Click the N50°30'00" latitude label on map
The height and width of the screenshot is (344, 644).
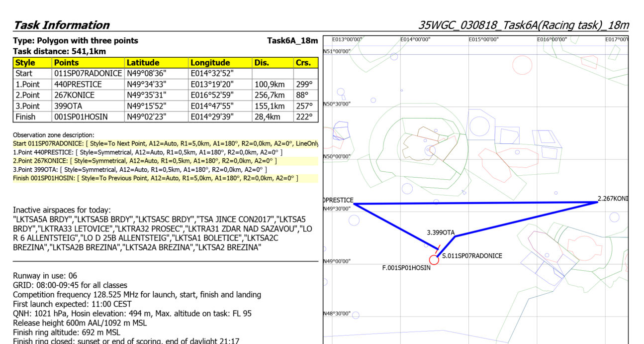[337, 104]
